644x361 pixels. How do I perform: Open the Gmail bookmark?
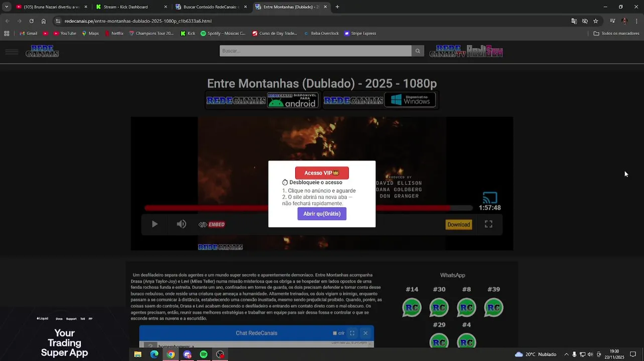pyautogui.click(x=28, y=34)
